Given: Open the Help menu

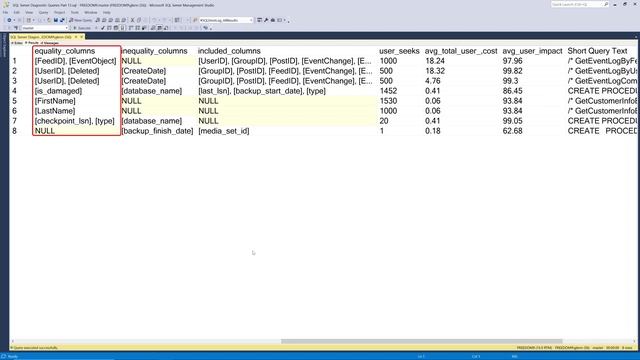Looking at the screenshot, I should [107, 12].
